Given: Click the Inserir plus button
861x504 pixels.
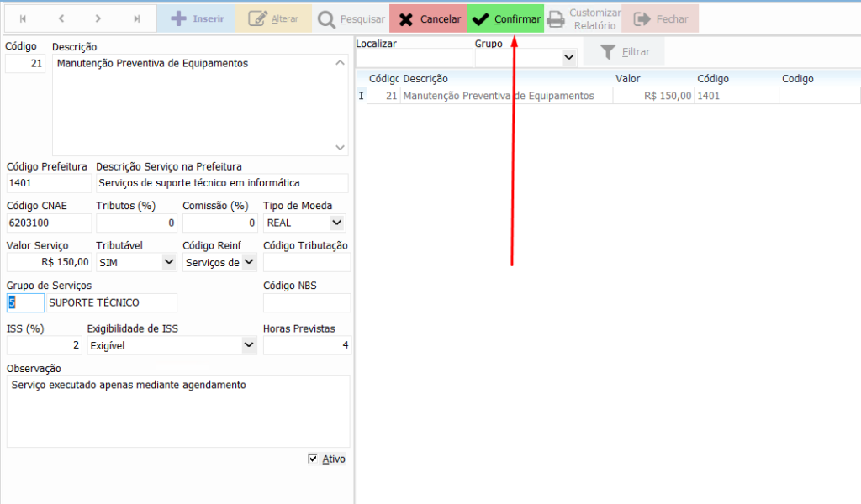Looking at the screenshot, I should pyautogui.click(x=197, y=18).
